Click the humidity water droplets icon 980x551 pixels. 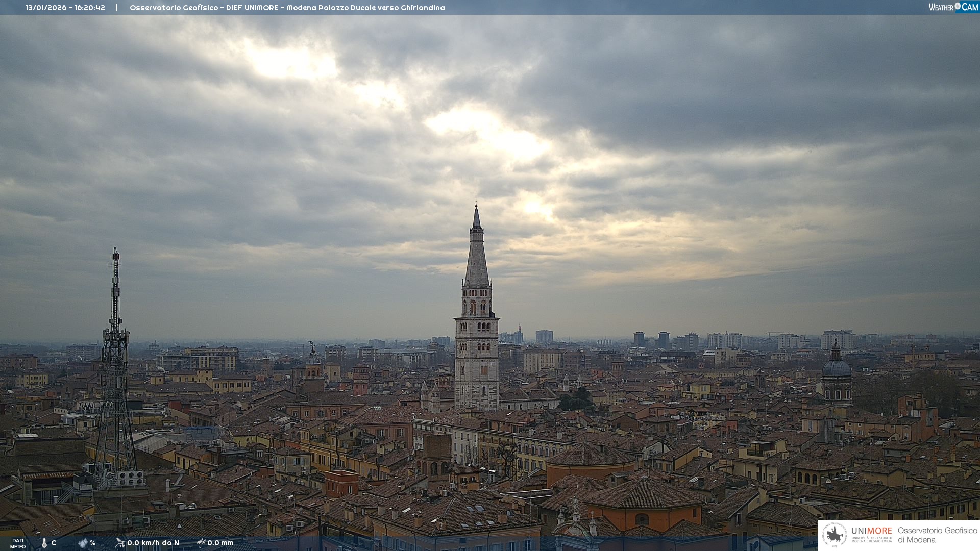(x=83, y=543)
